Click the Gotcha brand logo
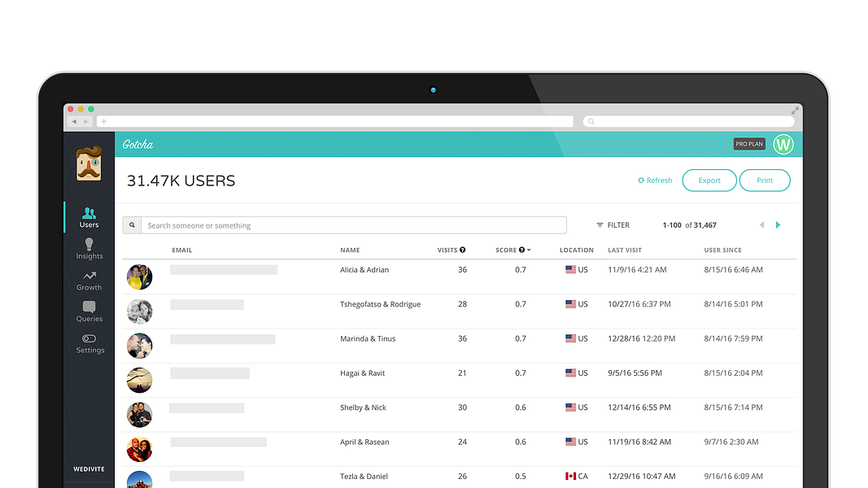This screenshot has height=488, width=868. (x=137, y=145)
